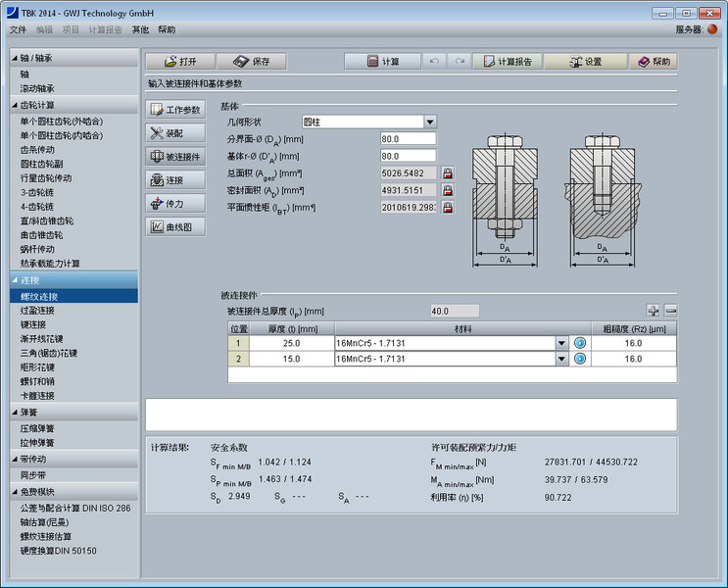The image size is (728, 588).
Task: Open the 其他 menu
Action: click(141, 29)
